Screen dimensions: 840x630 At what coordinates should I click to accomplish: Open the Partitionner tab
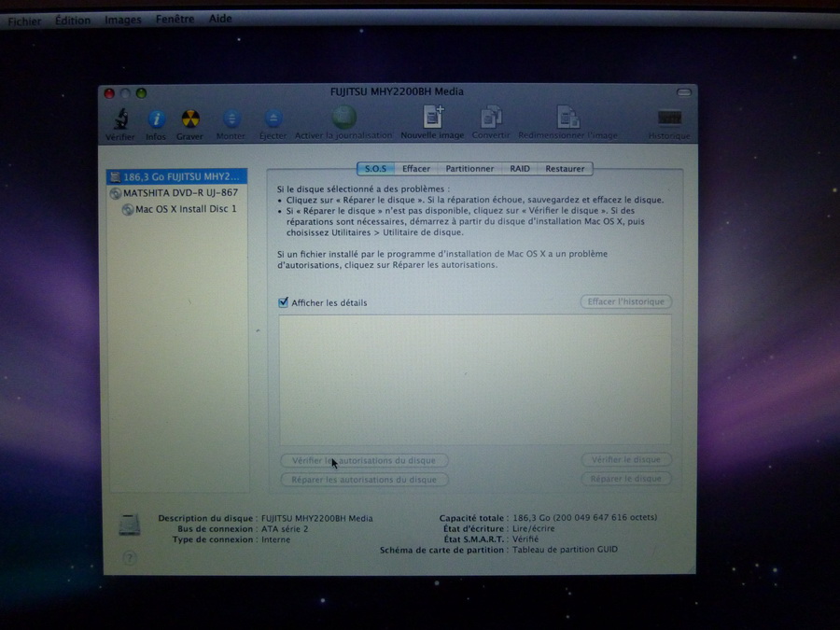click(469, 169)
